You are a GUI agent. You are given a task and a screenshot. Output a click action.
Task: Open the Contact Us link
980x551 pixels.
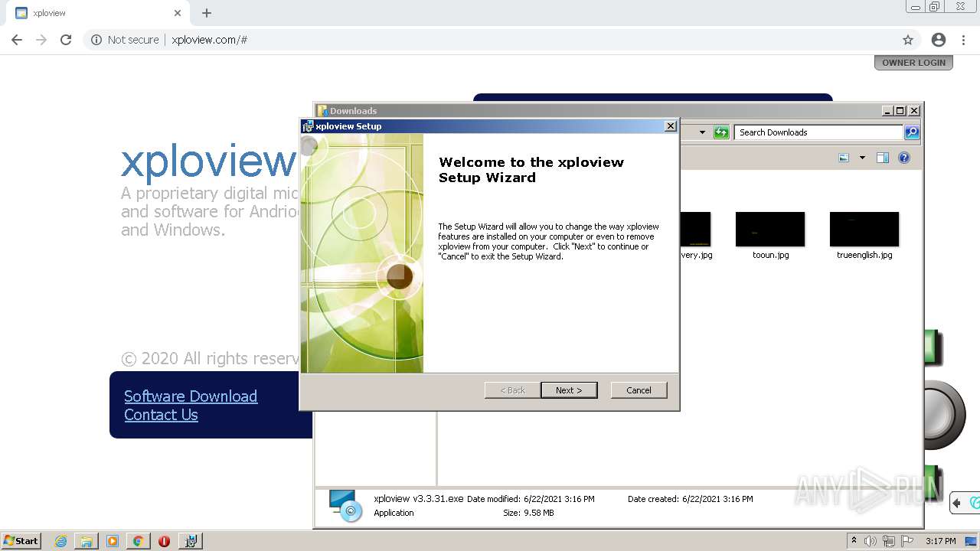tap(161, 415)
